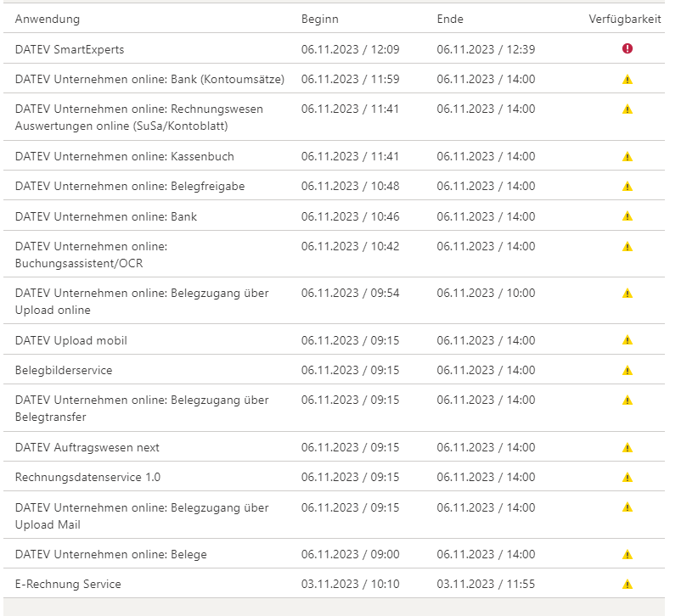Click warning icon for Rechnungsdatenservice 1.0

pyautogui.click(x=628, y=478)
